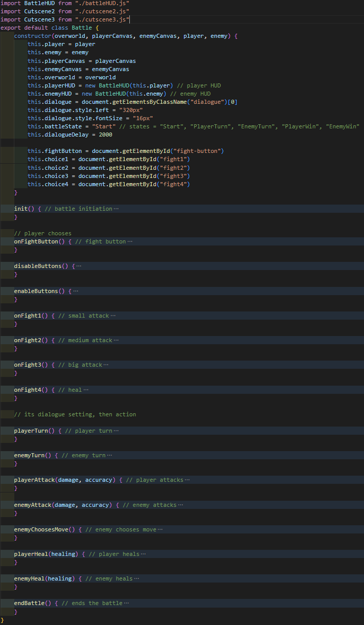Expand the folded playerTurn() method
Image resolution: width=364 pixels, height=625 pixels.
click(x=116, y=431)
